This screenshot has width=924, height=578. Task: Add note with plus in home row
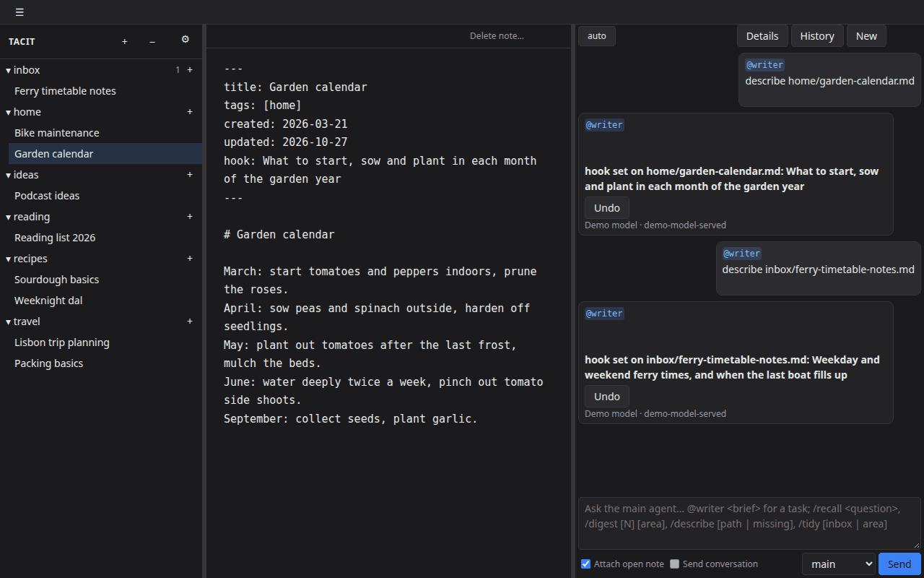point(190,112)
